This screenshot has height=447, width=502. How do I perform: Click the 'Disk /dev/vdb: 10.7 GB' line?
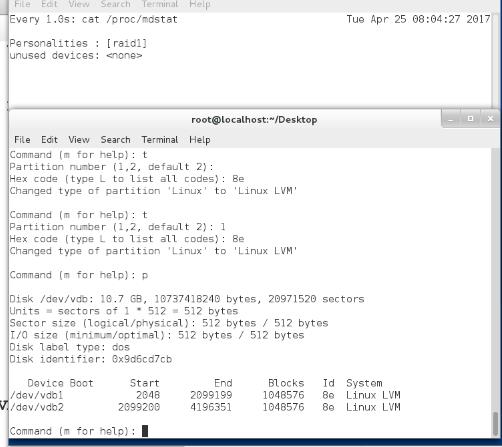point(187,299)
